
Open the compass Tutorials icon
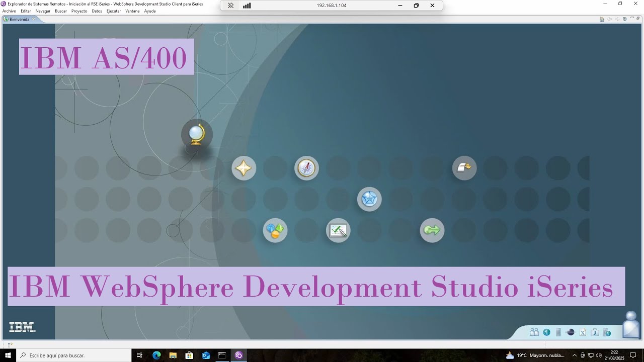click(306, 168)
